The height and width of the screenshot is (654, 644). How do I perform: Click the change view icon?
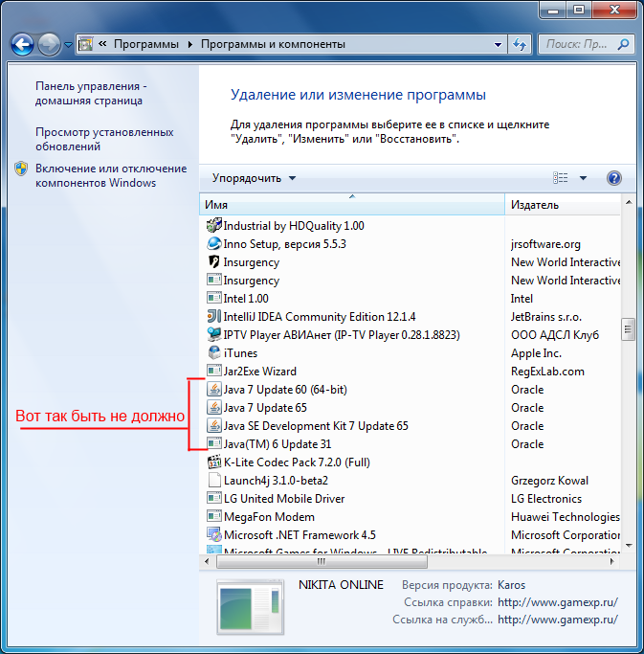coord(560,178)
